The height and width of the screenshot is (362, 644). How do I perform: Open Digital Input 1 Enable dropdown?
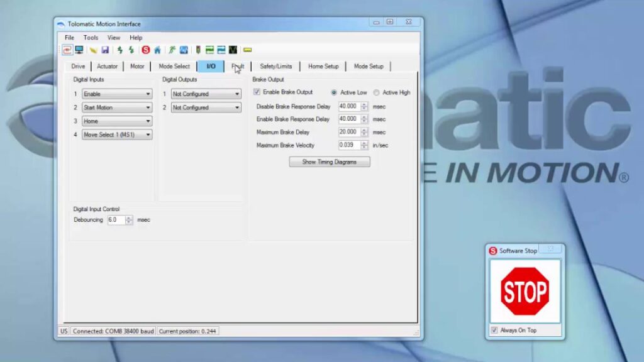pyautogui.click(x=117, y=94)
